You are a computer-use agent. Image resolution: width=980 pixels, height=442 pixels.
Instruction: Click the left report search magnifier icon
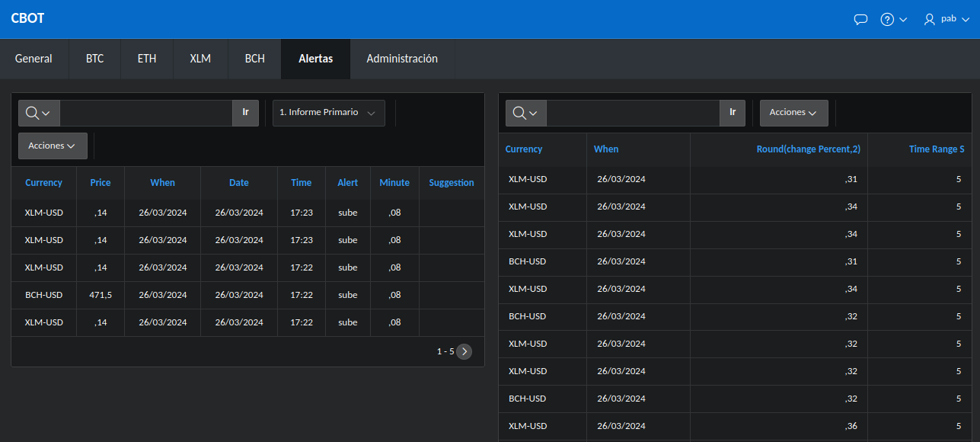coord(38,113)
